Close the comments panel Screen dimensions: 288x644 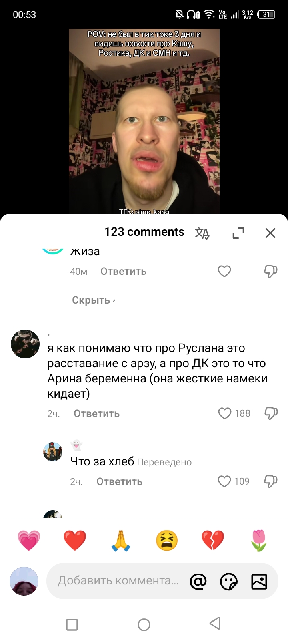pos(270,233)
